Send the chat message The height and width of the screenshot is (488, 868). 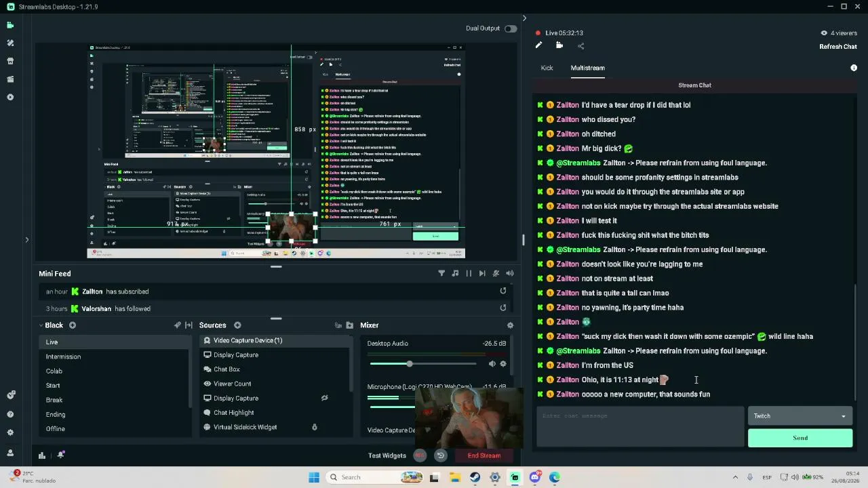click(x=800, y=438)
